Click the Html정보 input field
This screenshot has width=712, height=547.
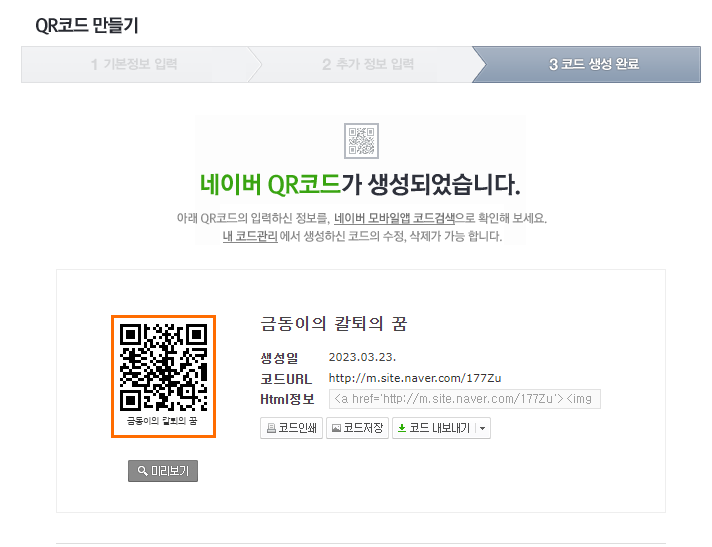point(465,399)
